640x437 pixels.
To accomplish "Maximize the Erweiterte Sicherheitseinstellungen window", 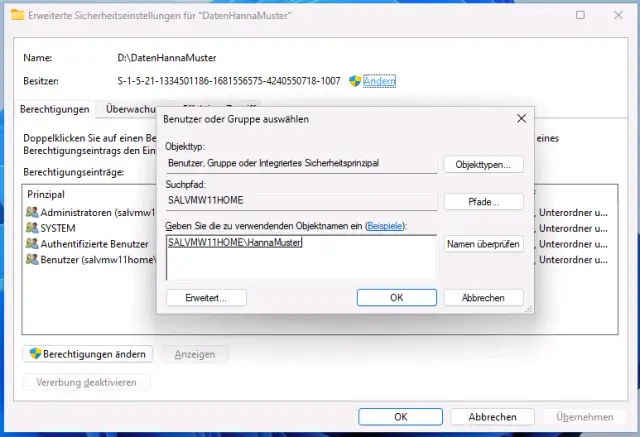I will click(580, 16).
